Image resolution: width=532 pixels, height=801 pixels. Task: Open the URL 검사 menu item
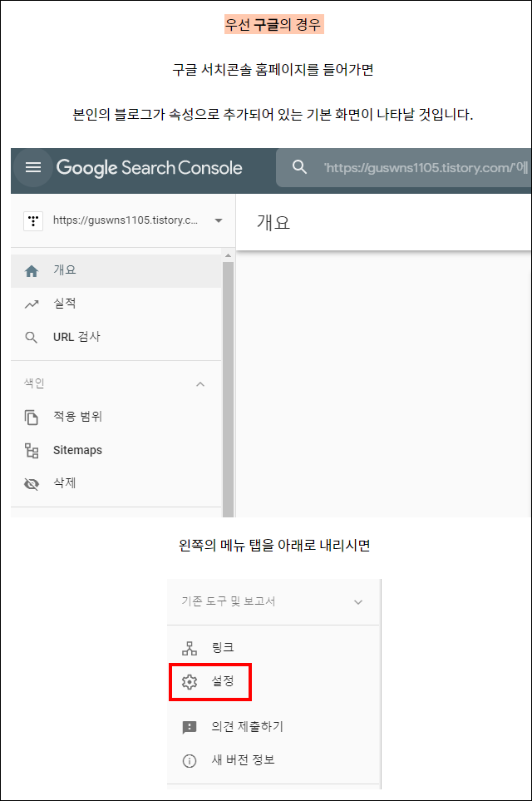116,337
